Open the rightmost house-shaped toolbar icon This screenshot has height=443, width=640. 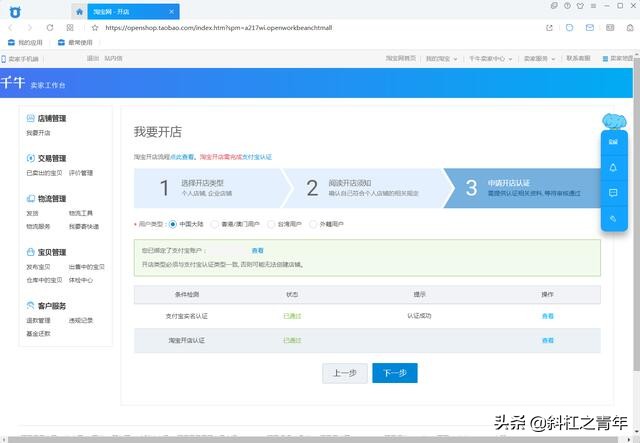pos(630,28)
